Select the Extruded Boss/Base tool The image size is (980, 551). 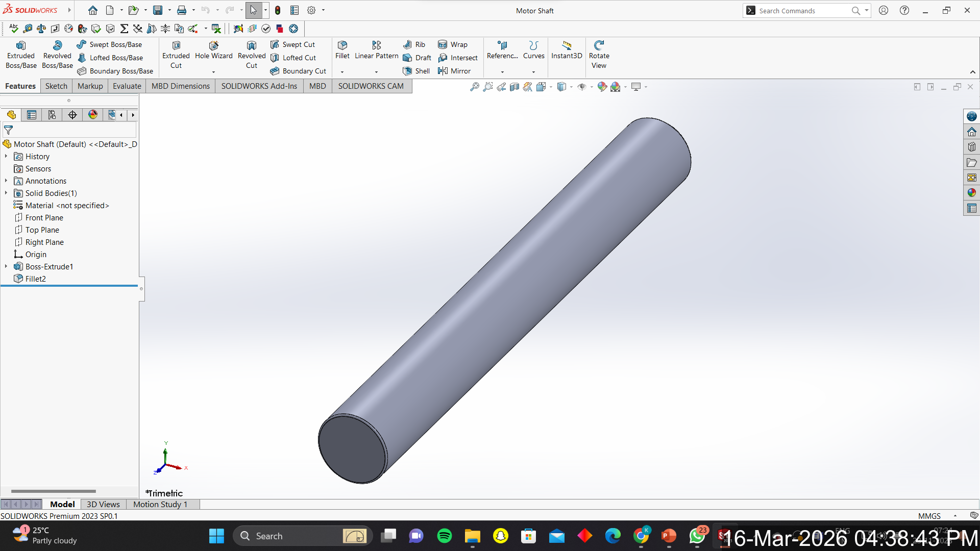coord(21,55)
